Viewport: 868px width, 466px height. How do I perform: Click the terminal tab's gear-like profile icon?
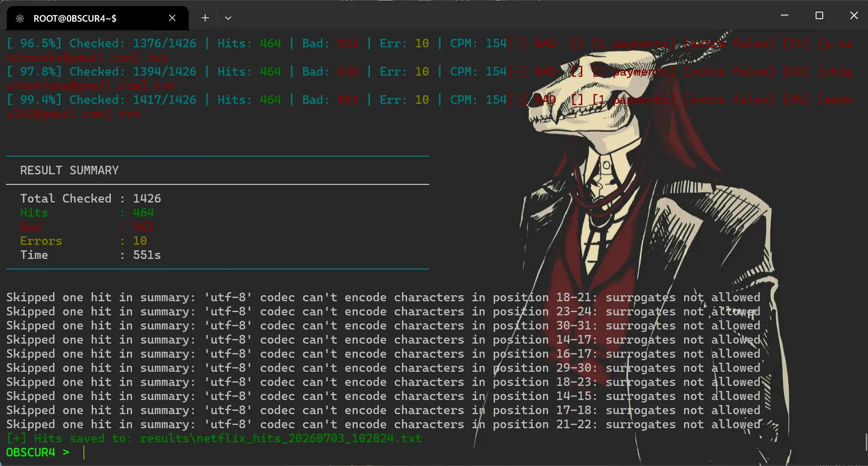(x=20, y=18)
